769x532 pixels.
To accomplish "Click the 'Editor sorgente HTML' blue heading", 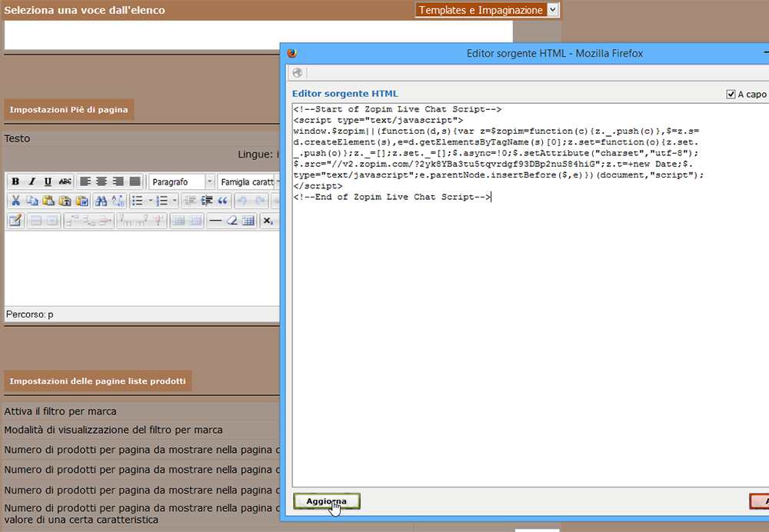I will click(x=345, y=94).
